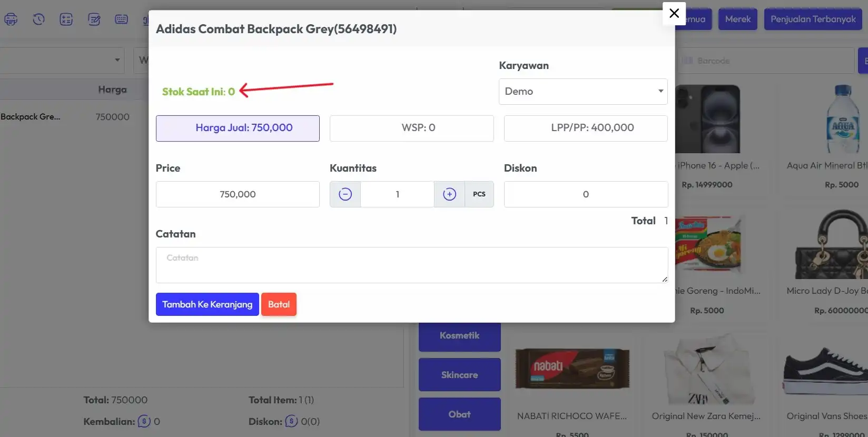The height and width of the screenshot is (437, 868).
Task: Click the edit note pencil icon
Action: coord(94,19)
